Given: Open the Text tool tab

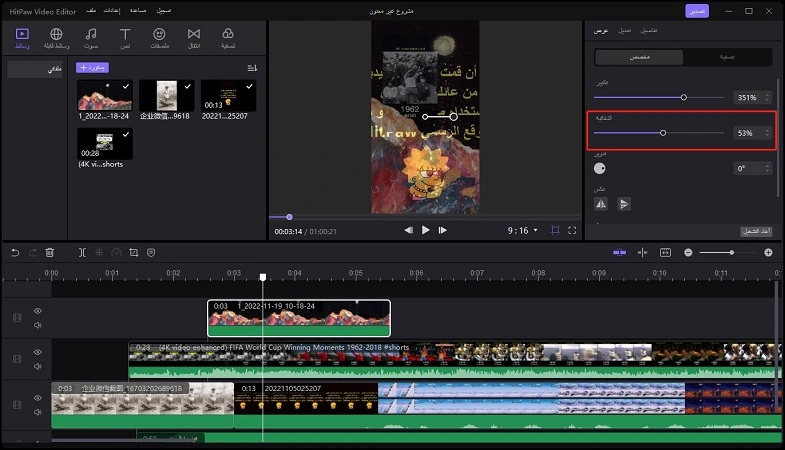Looking at the screenshot, I should [125, 39].
